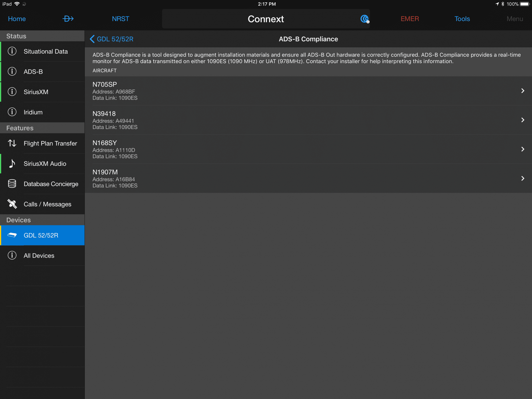Open Situational Data status info

(x=12, y=51)
